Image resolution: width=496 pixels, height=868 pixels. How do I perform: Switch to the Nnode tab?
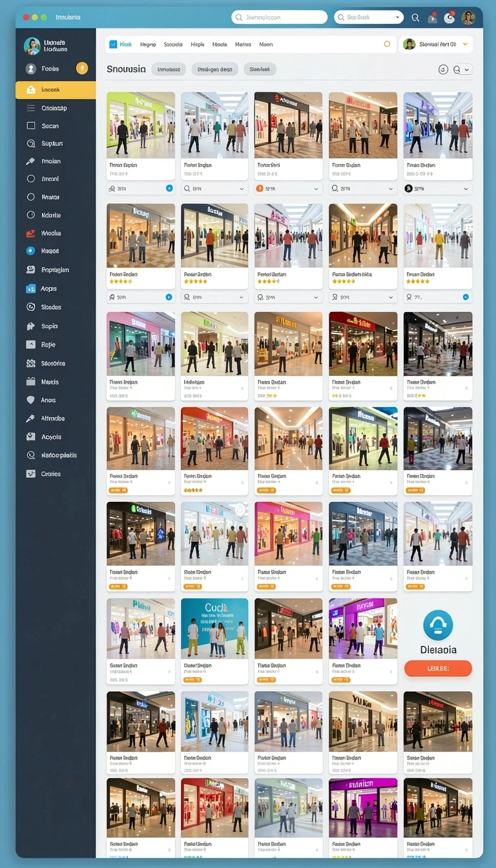220,45
